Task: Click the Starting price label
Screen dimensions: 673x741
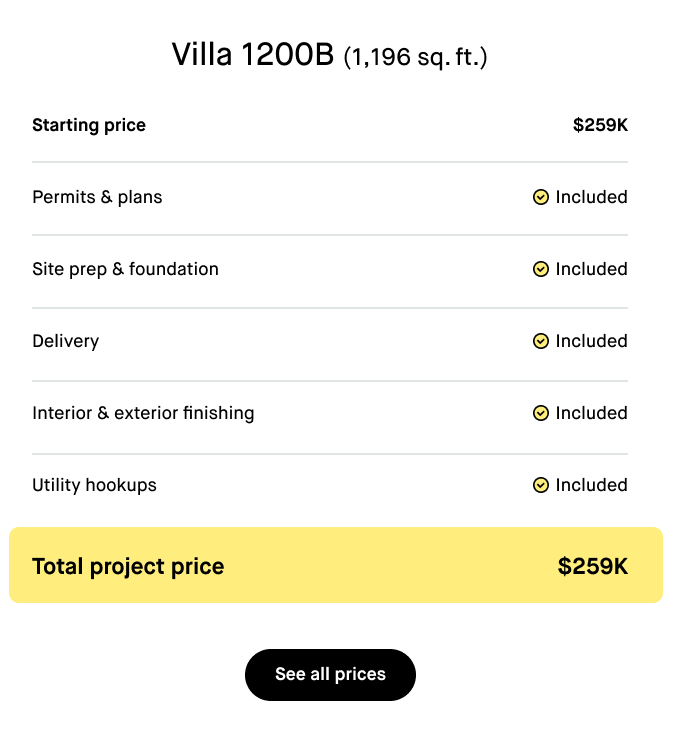Action: [89, 125]
